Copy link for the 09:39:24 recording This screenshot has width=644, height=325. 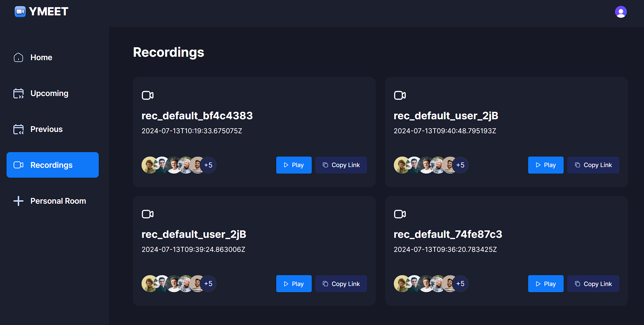point(341,284)
